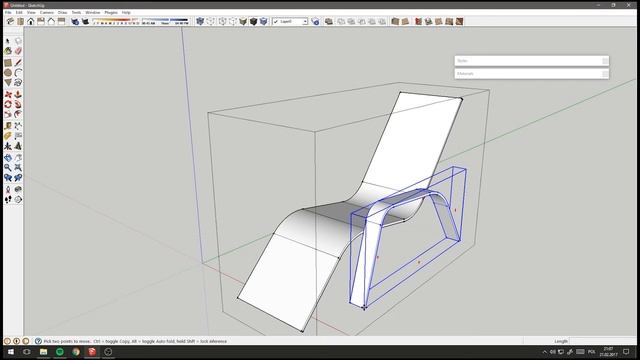Viewport: 640px width, 360px height.
Task: Activate the Text label tool
Action: pyautogui.click(x=18, y=136)
